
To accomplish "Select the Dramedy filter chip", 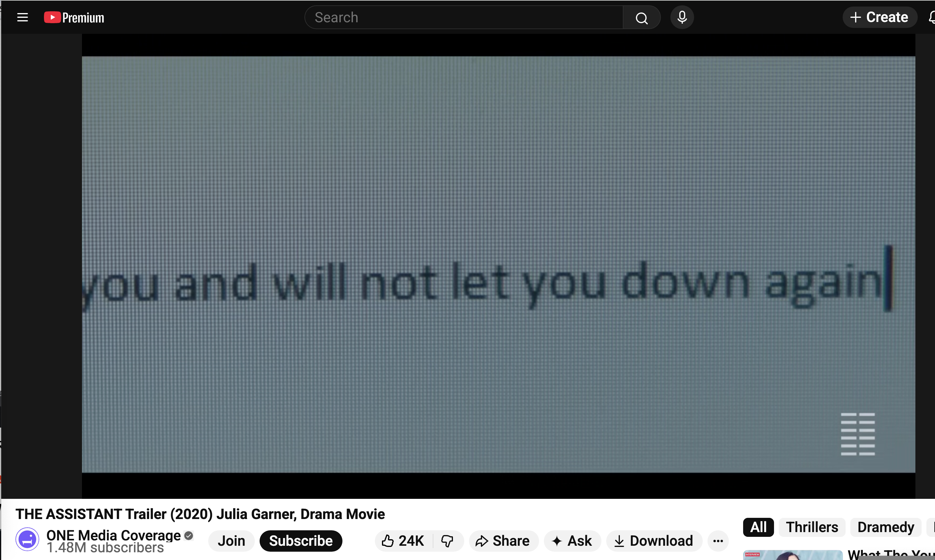I will point(886,527).
